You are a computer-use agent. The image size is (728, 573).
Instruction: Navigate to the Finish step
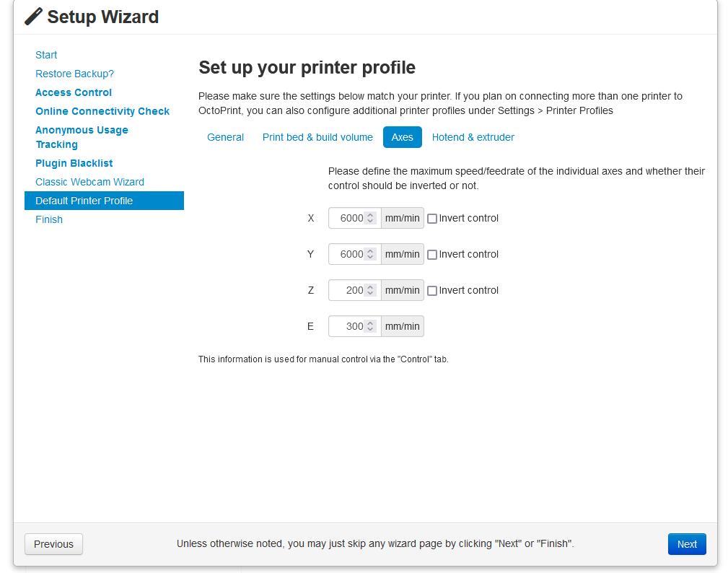coord(49,219)
